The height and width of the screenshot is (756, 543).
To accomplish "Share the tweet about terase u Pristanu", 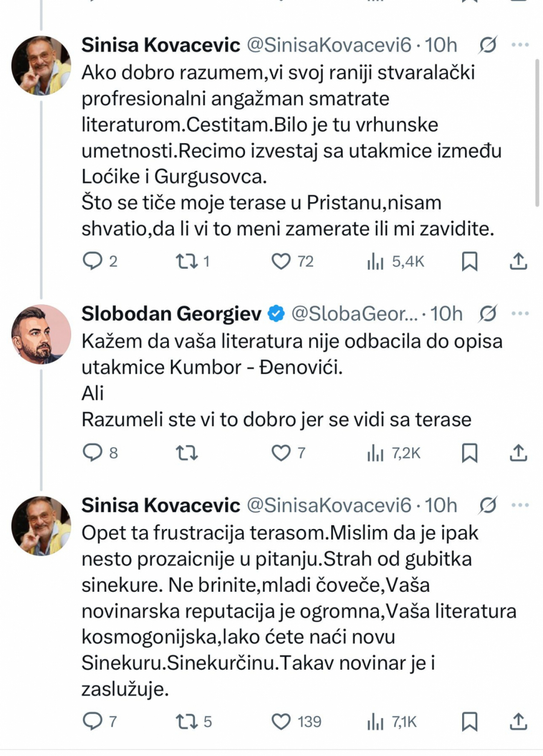I will tap(518, 261).
